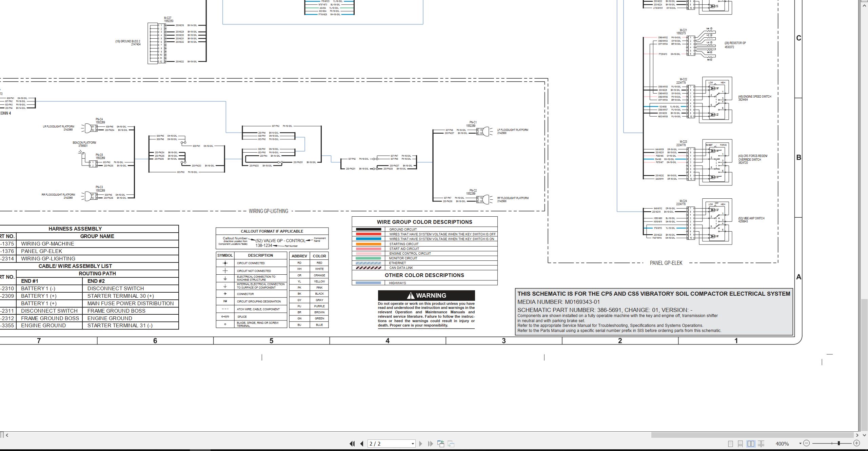The width and height of the screenshot is (868, 451).
Task: Click the 'DISCONNECT SWITCH' cell in END #2
Action: (x=116, y=289)
